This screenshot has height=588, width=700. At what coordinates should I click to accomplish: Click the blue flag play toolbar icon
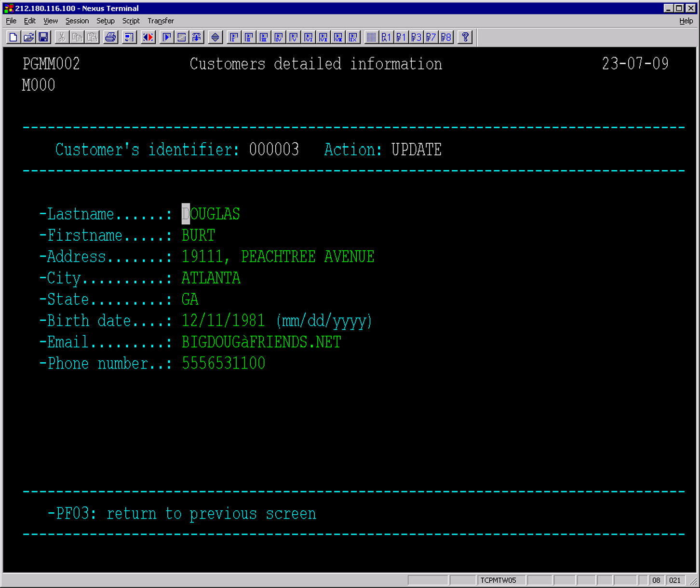(167, 37)
